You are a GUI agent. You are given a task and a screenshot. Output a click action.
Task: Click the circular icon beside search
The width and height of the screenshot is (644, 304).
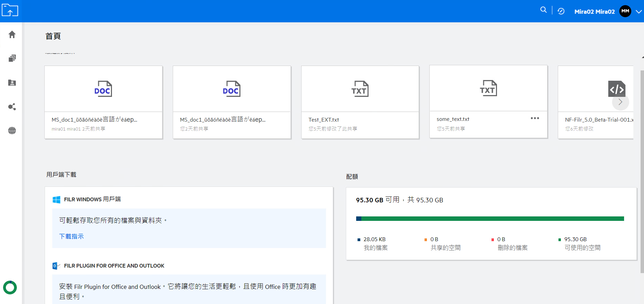tap(561, 11)
